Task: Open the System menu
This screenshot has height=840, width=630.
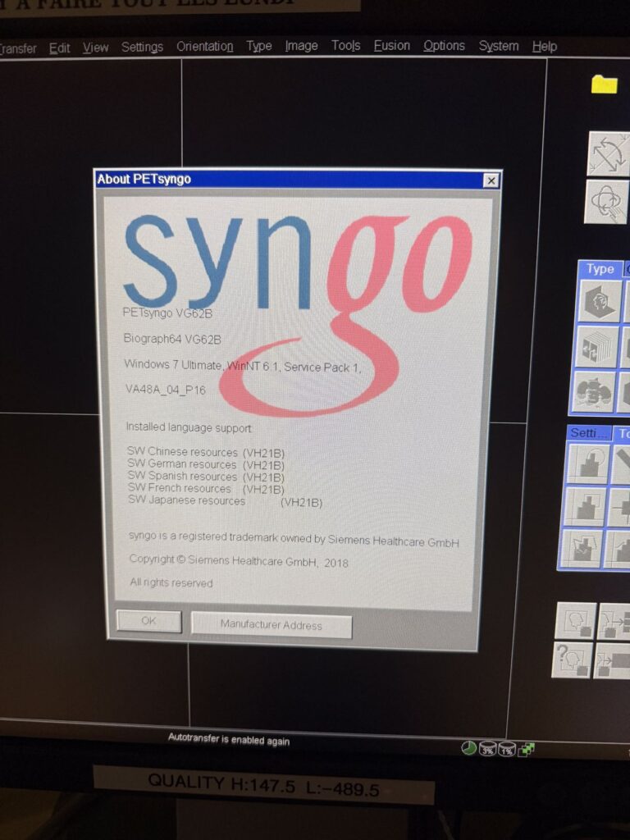Action: point(498,46)
